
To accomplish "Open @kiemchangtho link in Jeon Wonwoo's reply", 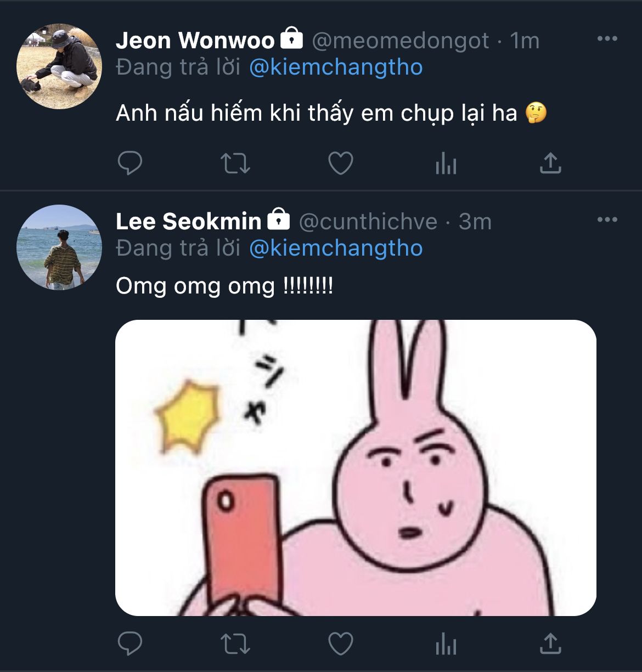I will pos(336,67).
